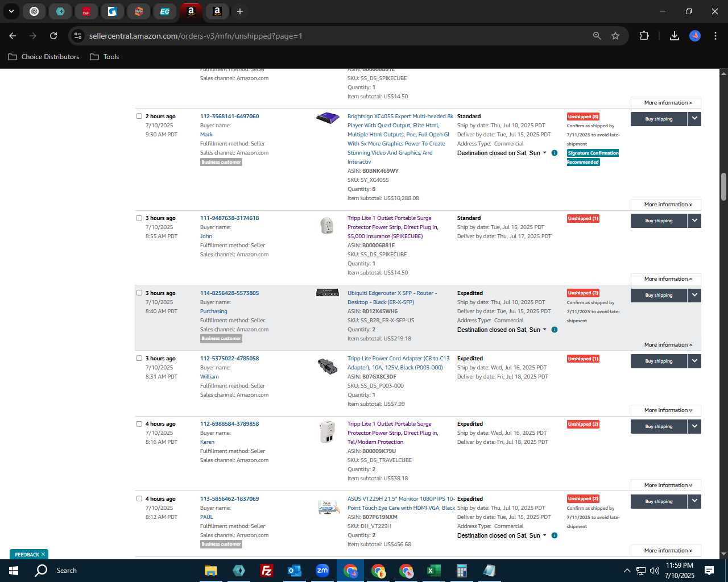Open Windows Start menu
Screen dimensions: 728x582
click(x=14, y=571)
